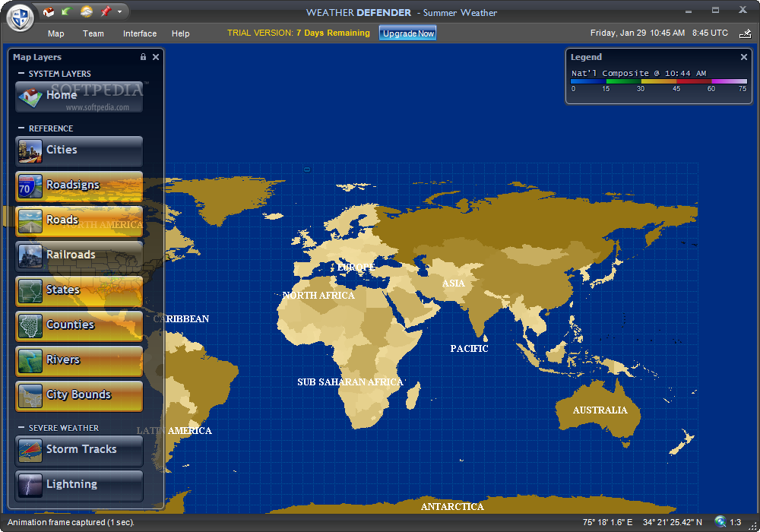Click the EUROPE label on the map

356,267
